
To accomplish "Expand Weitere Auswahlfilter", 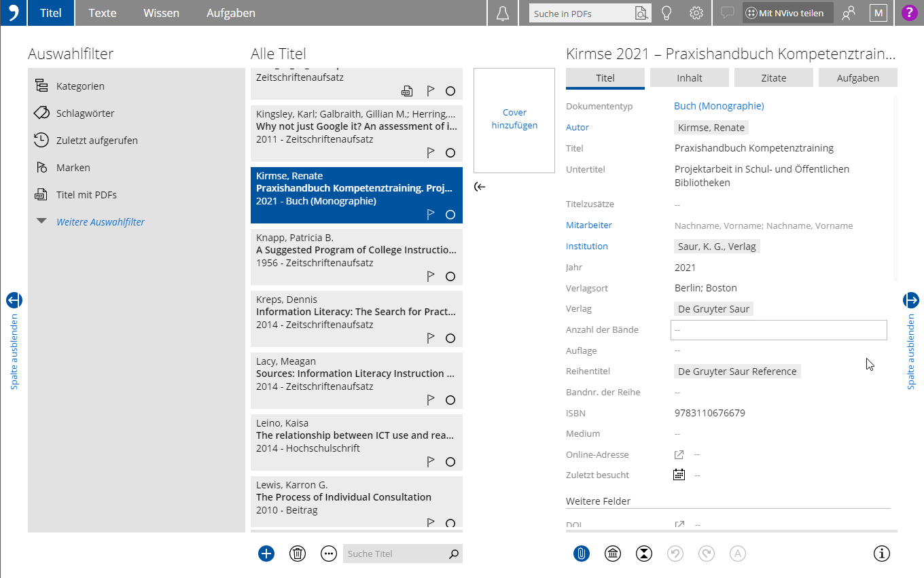I will tap(100, 222).
